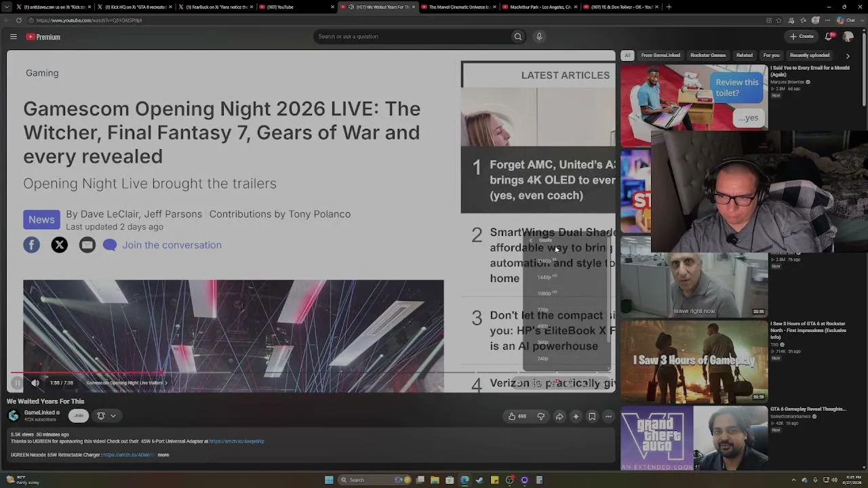Open GTA 6 Gameplay Reveal Thoughts thumbnail
Viewport: 868px width, 488px height.
click(694, 438)
